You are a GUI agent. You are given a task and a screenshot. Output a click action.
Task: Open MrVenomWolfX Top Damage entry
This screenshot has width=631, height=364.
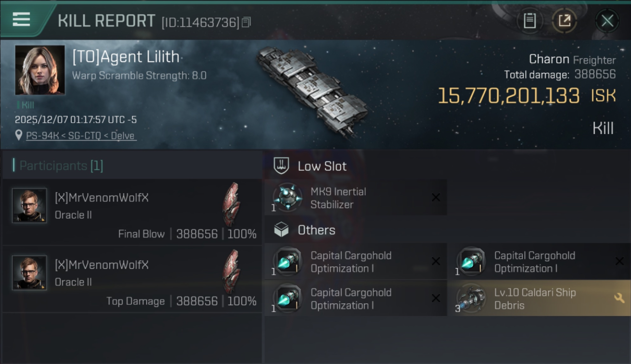[131, 279]
